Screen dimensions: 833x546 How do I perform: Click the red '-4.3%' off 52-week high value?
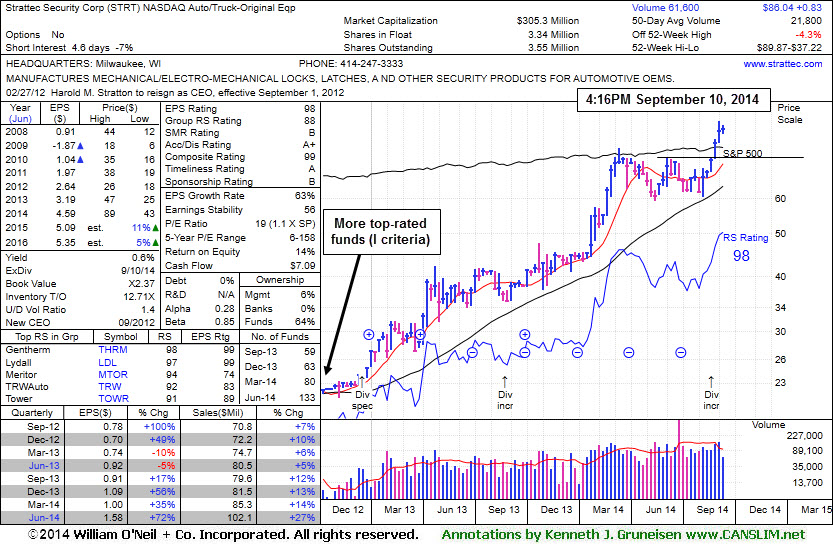click(809, 35)
